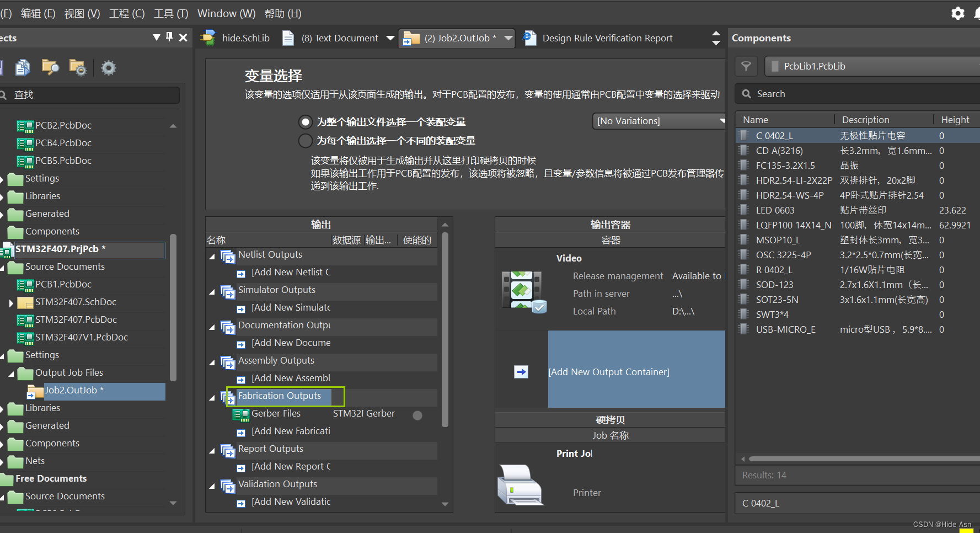
Task: Click the compile documents icon in Projects toolbar
Action: [23, 67]
